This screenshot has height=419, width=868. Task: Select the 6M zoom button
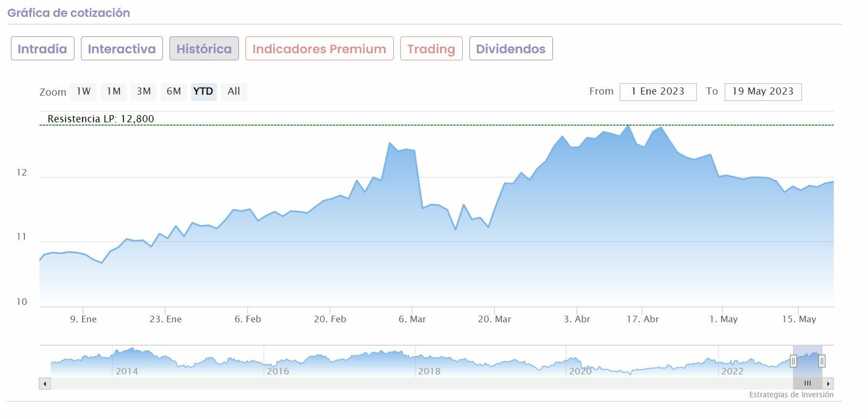(173, 91)
